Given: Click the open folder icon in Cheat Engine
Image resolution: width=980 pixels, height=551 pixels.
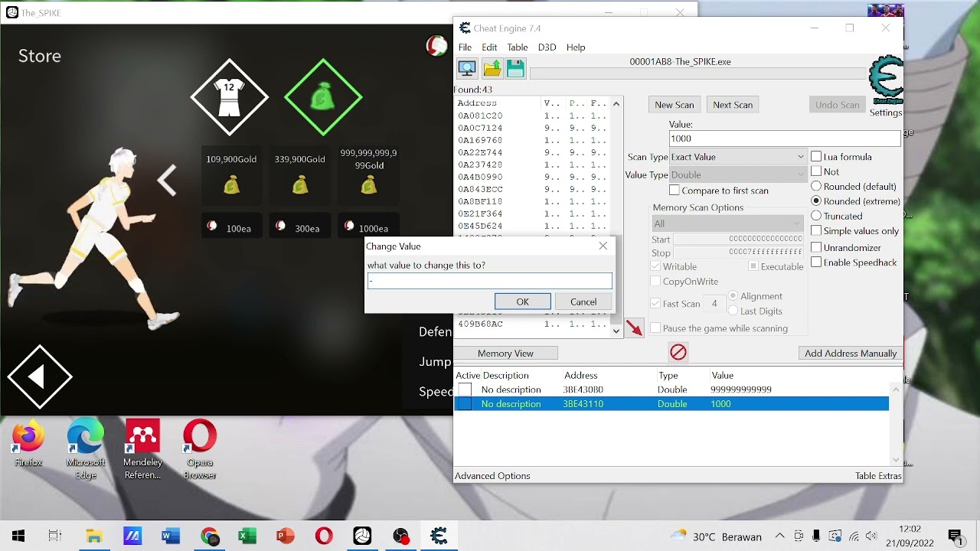Looking at the screenshot, I should (x=492, y=68).
